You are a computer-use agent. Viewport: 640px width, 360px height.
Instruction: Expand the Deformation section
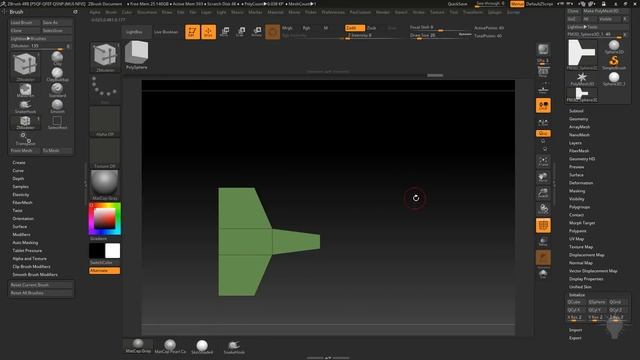click(581, 182)
